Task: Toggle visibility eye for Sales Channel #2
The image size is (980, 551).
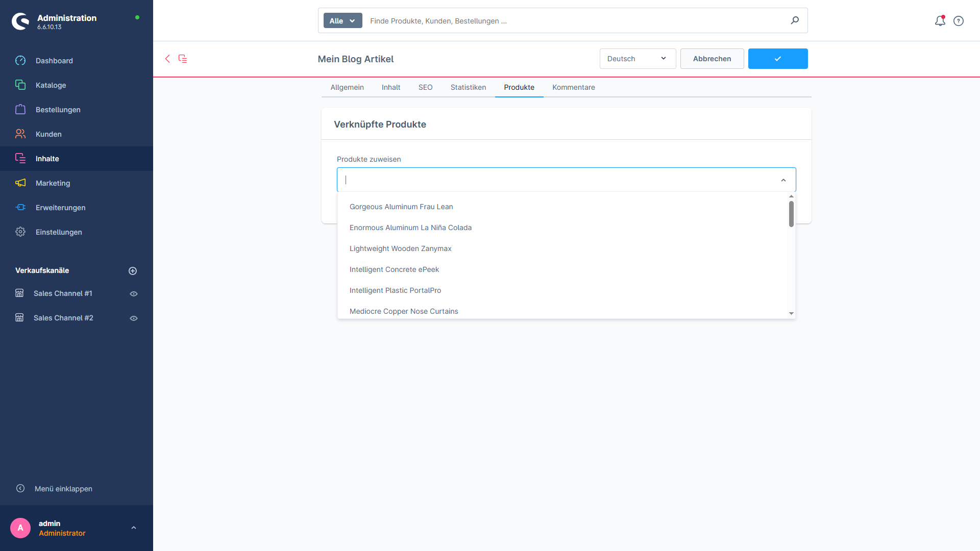Action: click(134, 318)
